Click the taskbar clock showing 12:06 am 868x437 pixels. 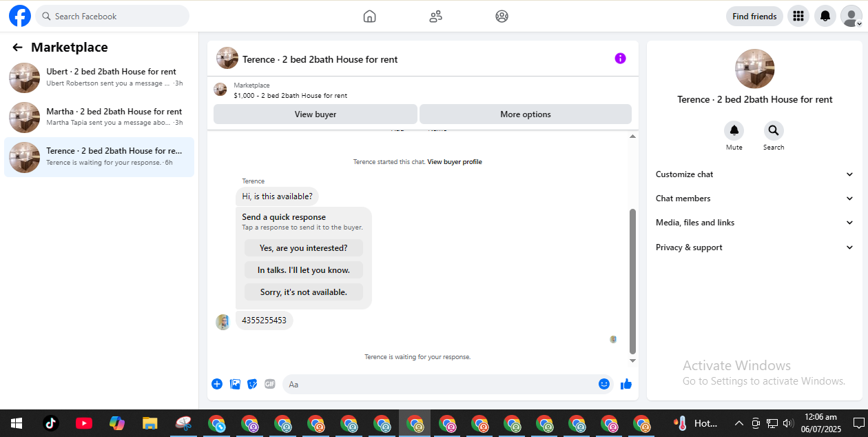(x=820, y=423)
